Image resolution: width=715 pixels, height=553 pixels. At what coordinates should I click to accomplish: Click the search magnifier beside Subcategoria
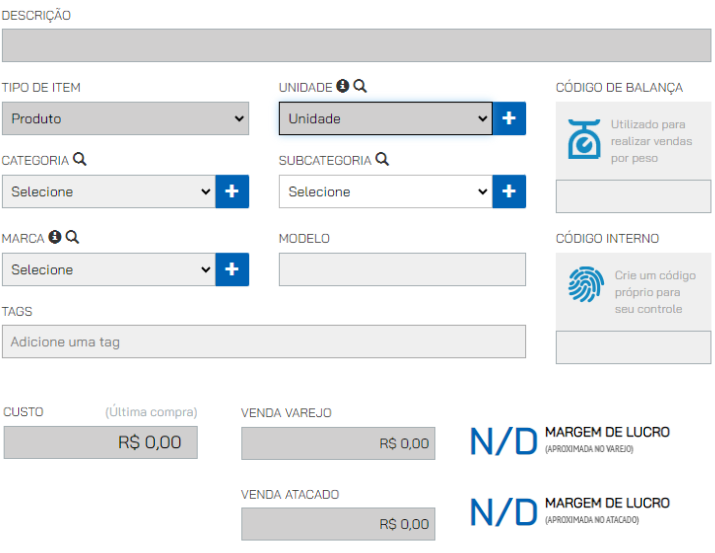pyautogui.click(x=382, y=159)
